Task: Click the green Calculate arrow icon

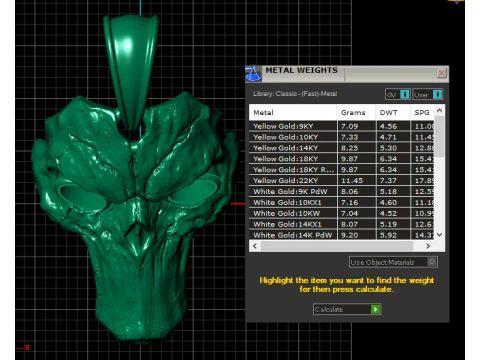Action: pos(376,309)
